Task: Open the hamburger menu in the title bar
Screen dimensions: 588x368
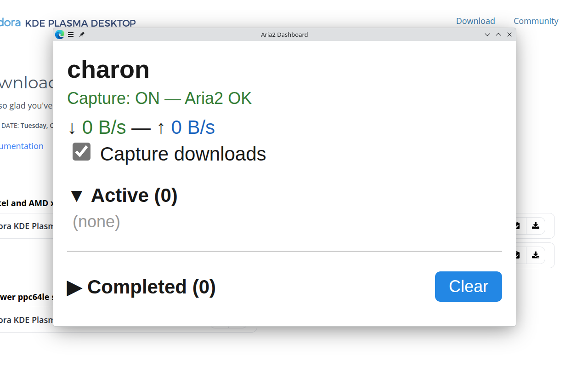Action: click(x=71, y=34)
